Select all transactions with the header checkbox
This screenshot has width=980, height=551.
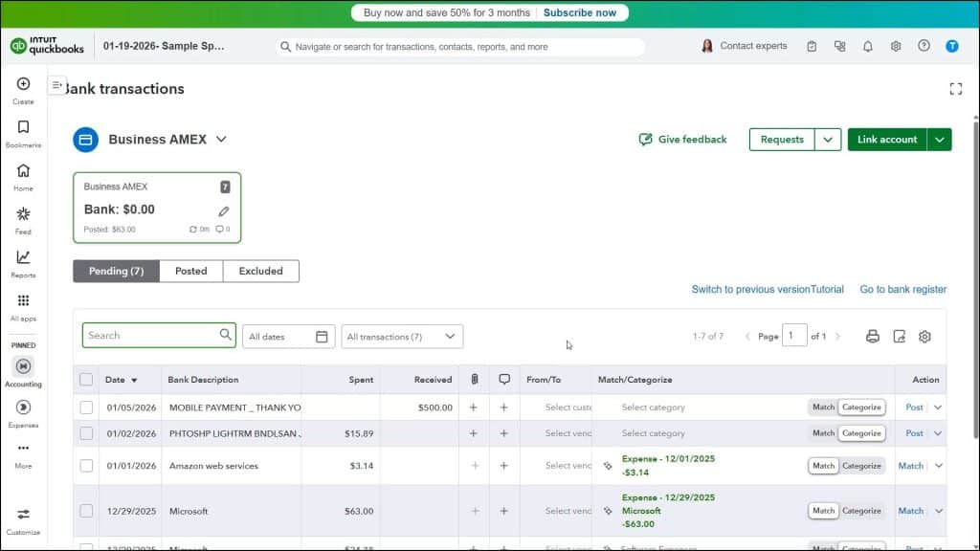coord(86,379)
